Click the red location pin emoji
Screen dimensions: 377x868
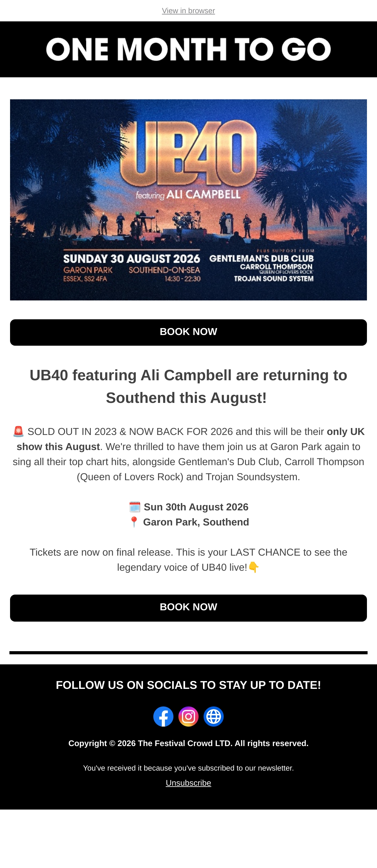[x=134, y=522]
